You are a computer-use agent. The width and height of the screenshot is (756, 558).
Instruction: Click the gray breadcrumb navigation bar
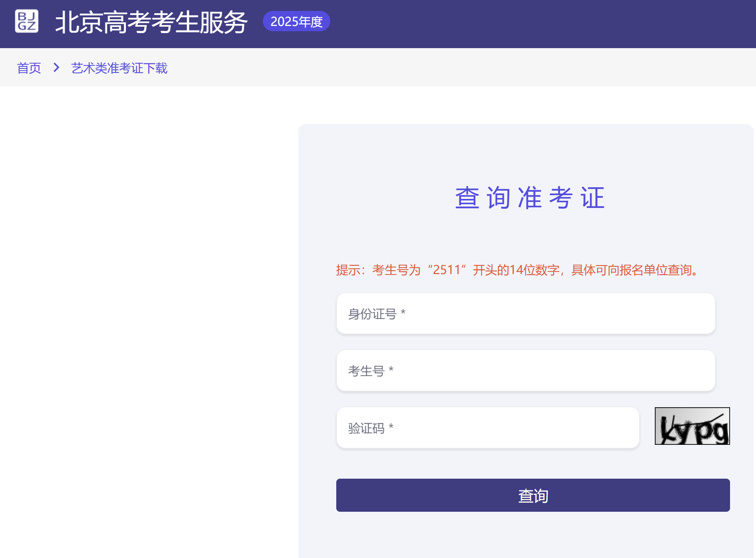451,68
